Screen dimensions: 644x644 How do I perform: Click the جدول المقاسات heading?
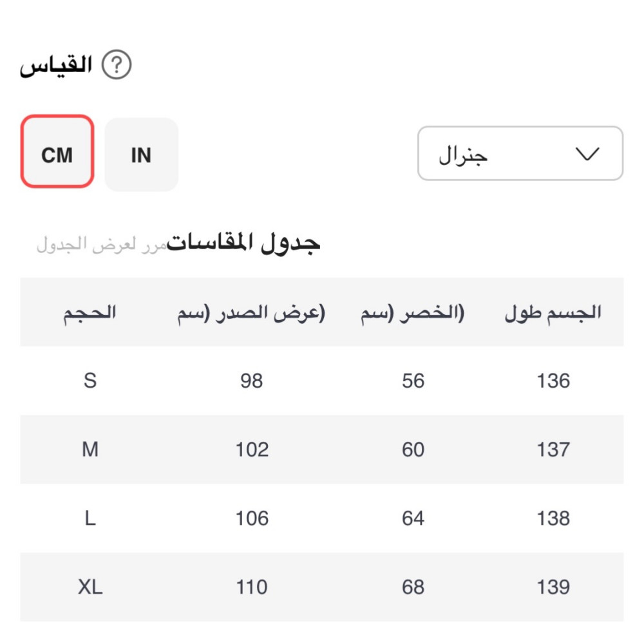point(244,243)
